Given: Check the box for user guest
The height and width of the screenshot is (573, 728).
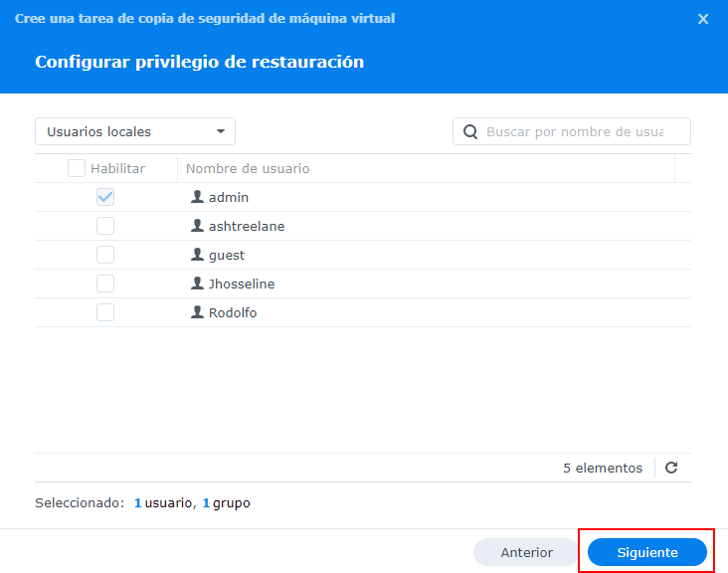Looking at the screenshot, I should click(x=105, y=255).
